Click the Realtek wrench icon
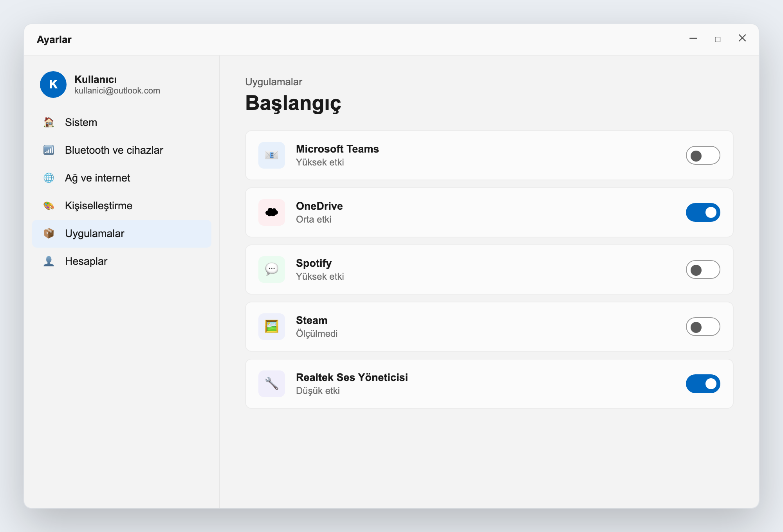This screenshot has width=783, height=532. point(272,384)
